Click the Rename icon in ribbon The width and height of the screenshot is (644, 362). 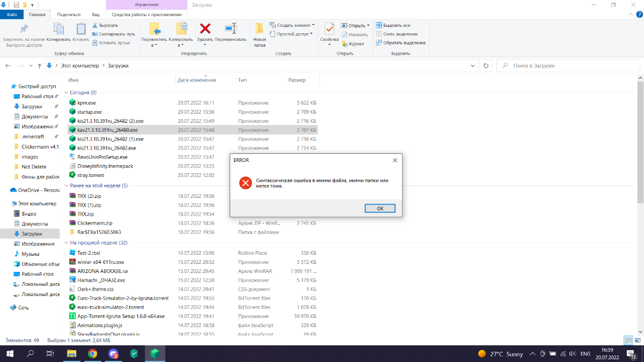(x=231, y=29)
